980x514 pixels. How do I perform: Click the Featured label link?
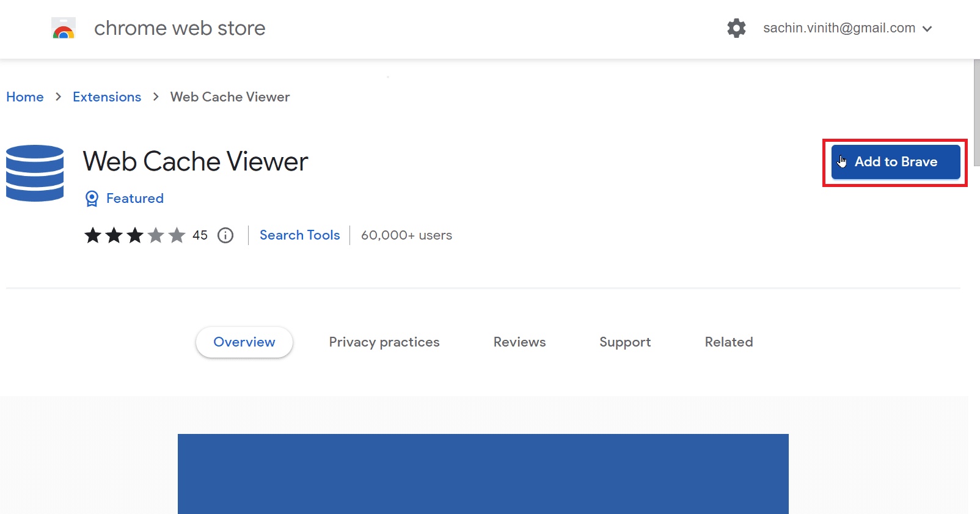coord(135,199)
